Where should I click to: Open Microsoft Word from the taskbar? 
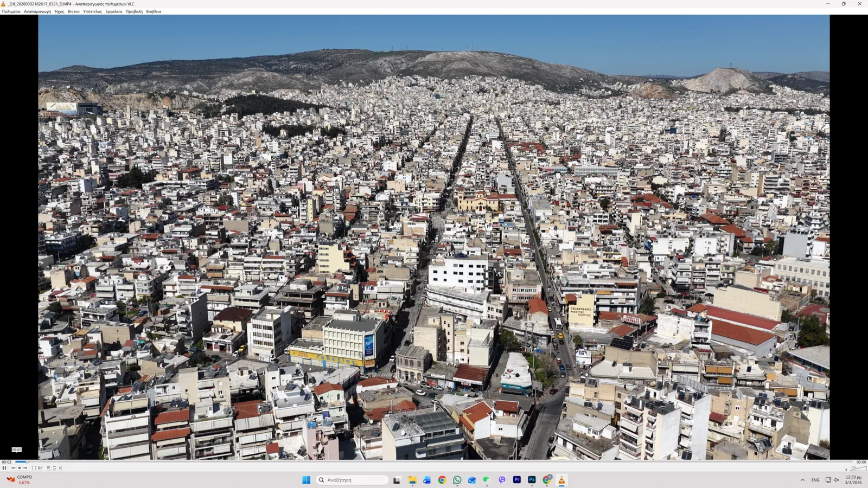pyautogui.click(x=427, y=480)
